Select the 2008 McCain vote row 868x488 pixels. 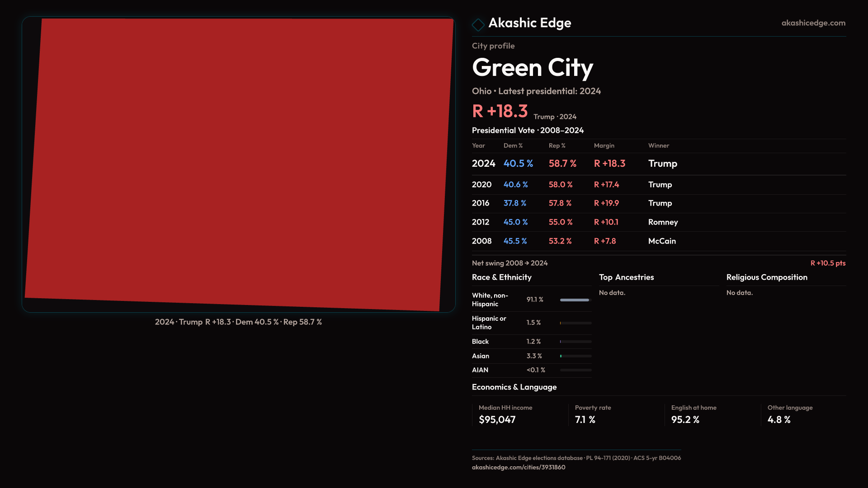[x=658, y=241]
